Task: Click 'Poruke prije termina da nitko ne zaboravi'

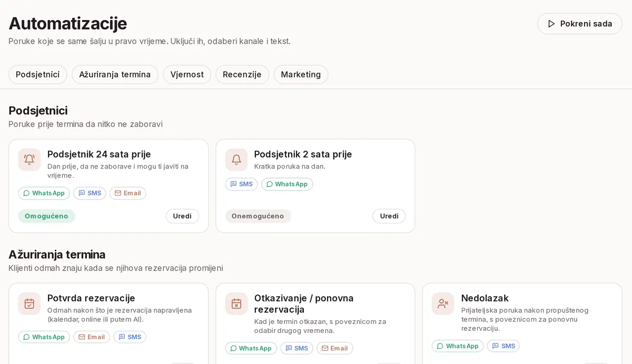Action: [x=85, y=124]
